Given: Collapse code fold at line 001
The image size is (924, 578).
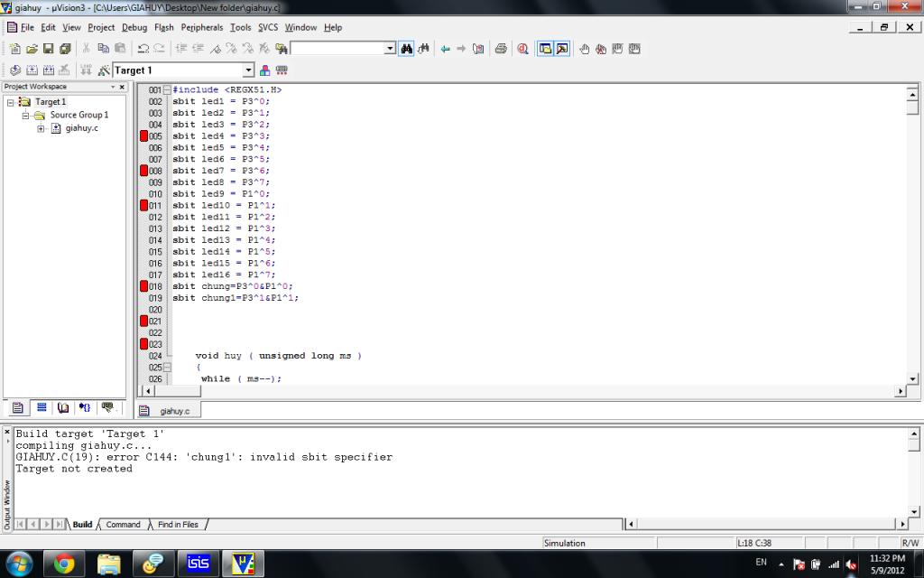Looking at the screenshot, I should click(167, 89).
